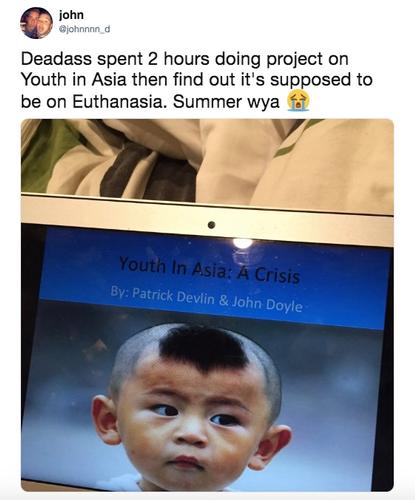Image resolution: width=415 pixels, height=500 pixels.
Task: Click "Patrick Devlin" in the slide byline
Action: pyautogui.click(x=173, y=296)
